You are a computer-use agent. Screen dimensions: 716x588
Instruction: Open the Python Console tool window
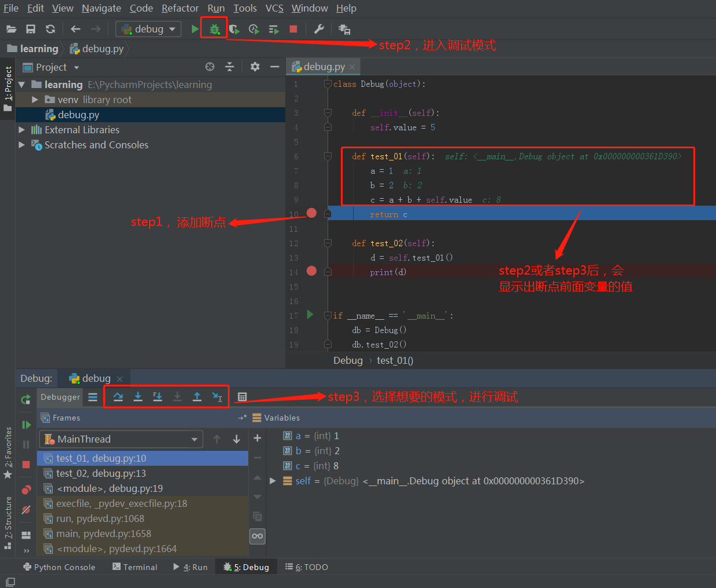(59, 567)
